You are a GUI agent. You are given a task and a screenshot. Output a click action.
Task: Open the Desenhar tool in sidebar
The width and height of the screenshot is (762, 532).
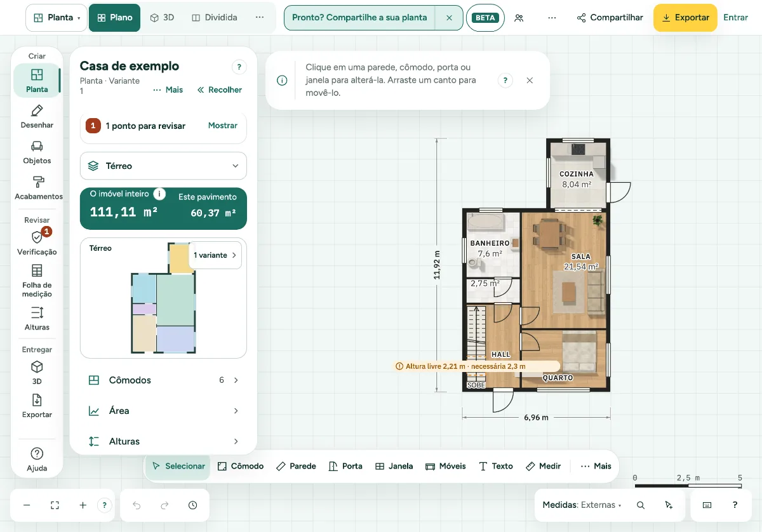point(37,117)
